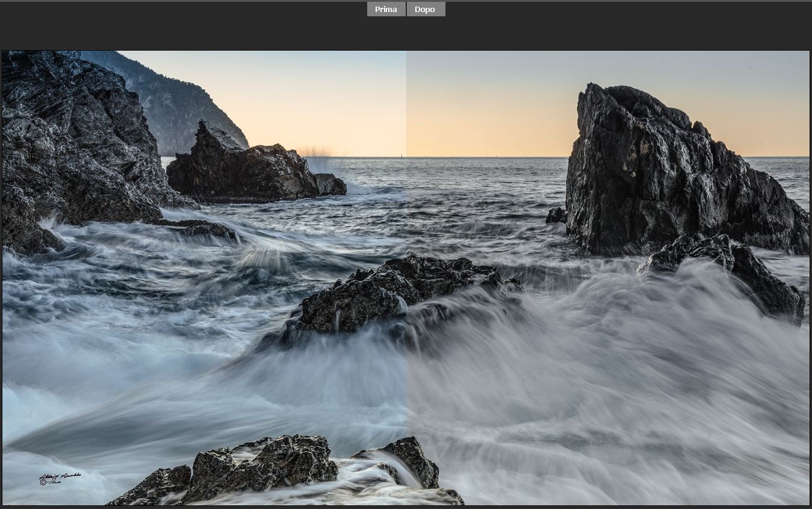Click the tiny buoy on the horizon line

pos(402,155)
